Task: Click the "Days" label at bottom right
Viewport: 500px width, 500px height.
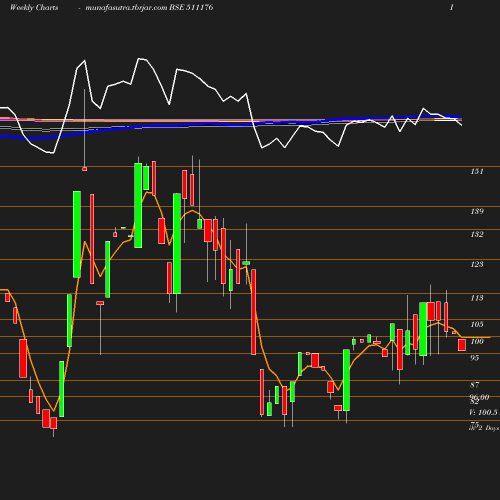Action: click(x=492, y=428)
